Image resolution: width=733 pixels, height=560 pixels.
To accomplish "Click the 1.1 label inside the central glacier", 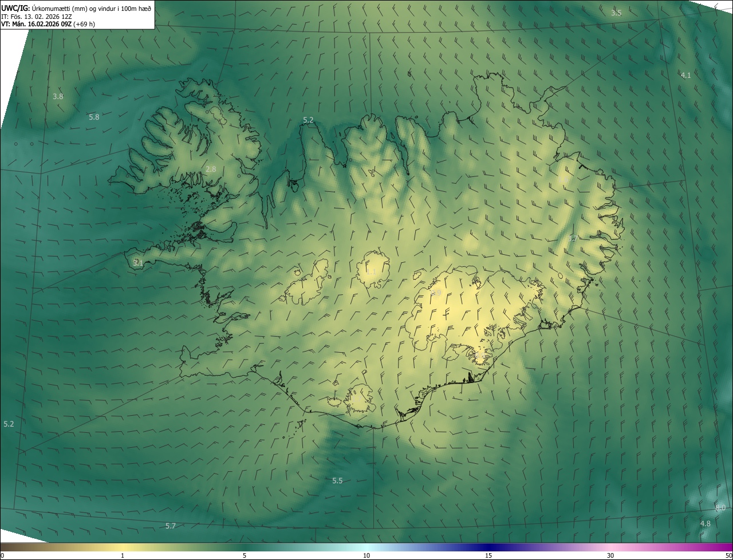I will tap(371, 271).
